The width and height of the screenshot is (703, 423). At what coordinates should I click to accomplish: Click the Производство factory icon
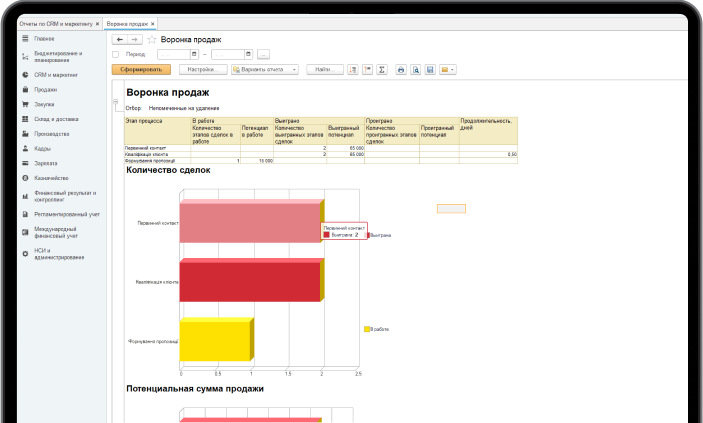coord(25,134)
